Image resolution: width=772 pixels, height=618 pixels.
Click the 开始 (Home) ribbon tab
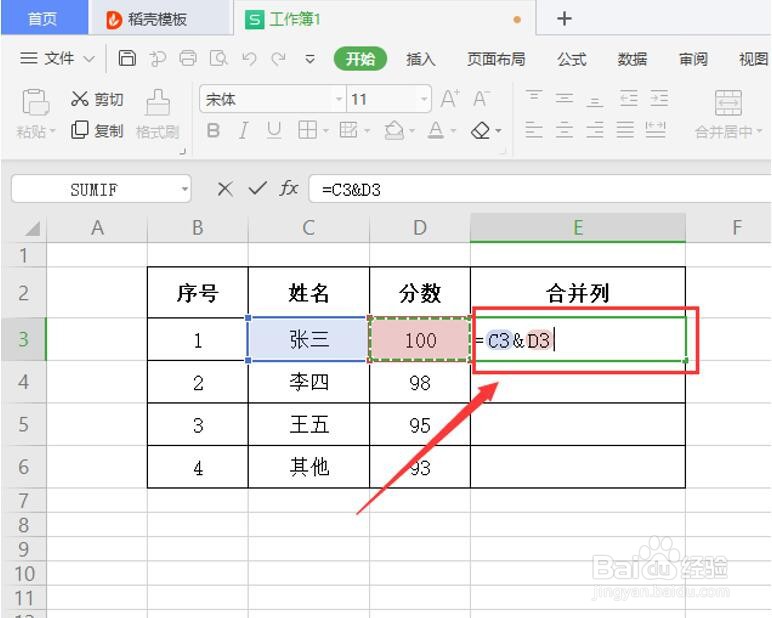[360, 59]
